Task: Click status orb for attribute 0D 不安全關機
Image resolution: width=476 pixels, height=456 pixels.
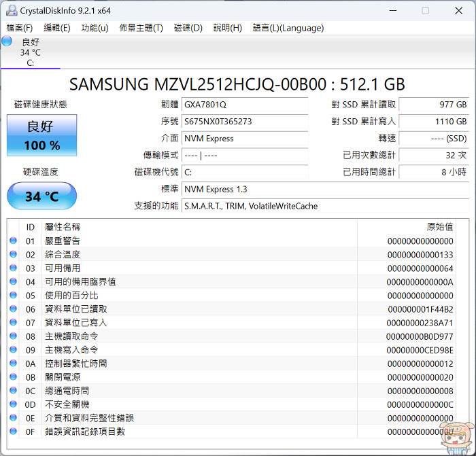Action: [x=13, y=404]
